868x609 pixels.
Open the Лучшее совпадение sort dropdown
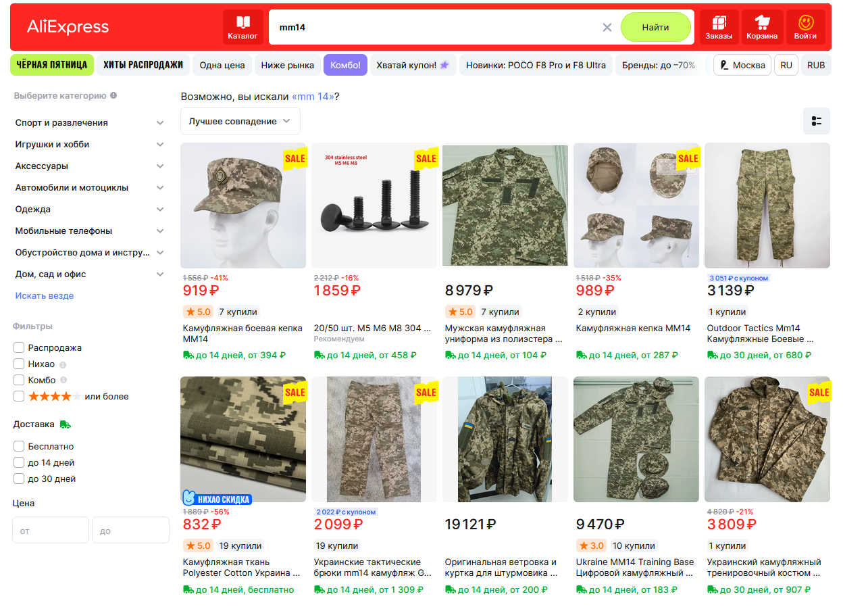(240, 121)
